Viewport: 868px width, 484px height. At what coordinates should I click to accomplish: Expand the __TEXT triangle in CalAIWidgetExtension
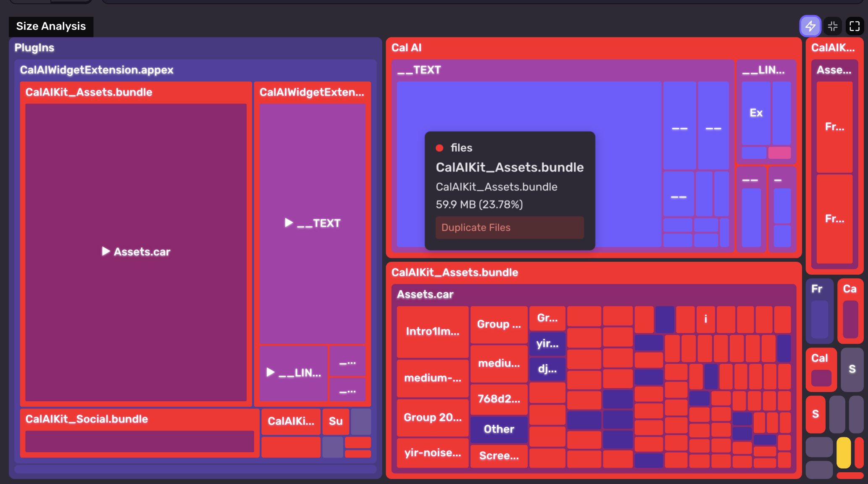[289, 223]
